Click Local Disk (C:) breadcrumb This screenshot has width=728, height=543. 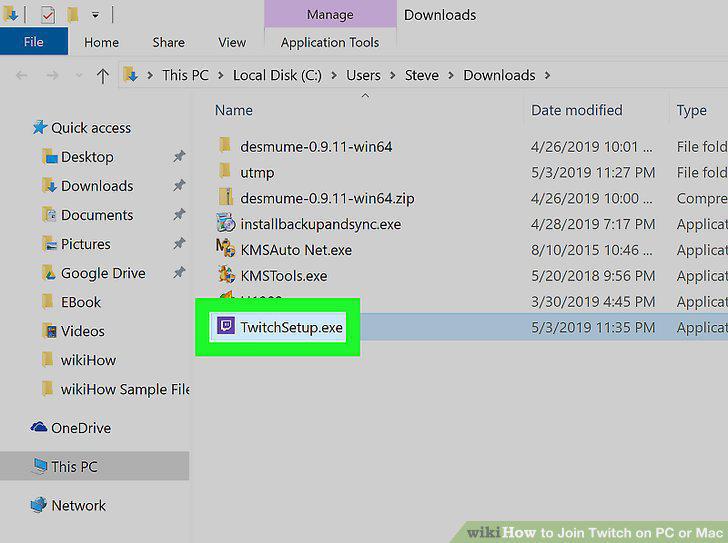tap(277, 75)
